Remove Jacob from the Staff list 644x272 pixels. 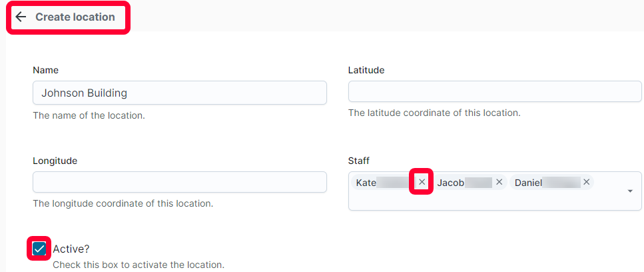499,182
